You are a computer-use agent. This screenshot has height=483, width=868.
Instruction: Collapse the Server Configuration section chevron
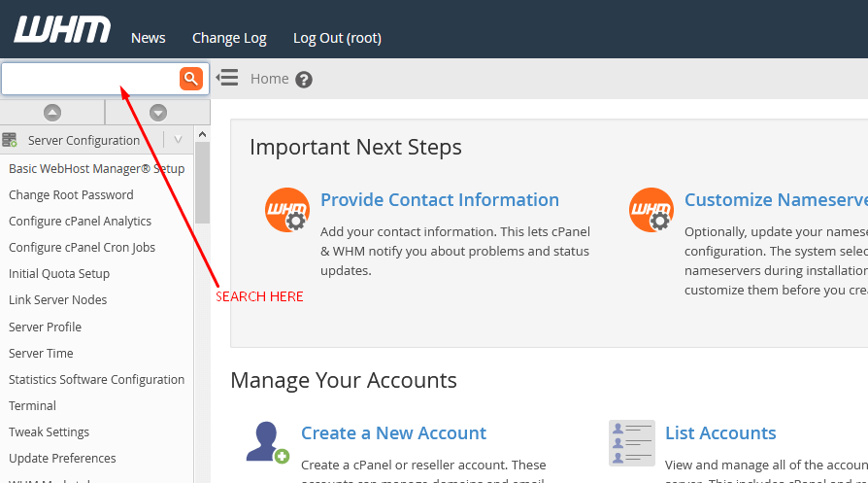(x=179, y=140)
